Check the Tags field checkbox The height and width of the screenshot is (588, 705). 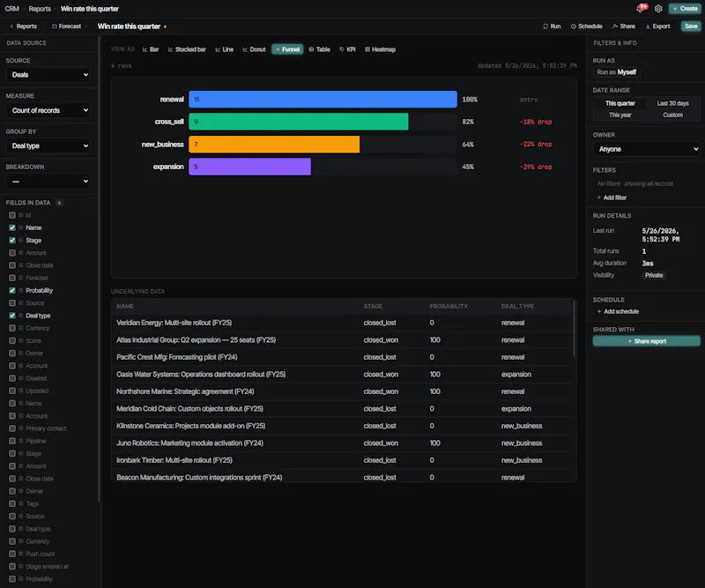pyautogui.click(x=12, y=503)
